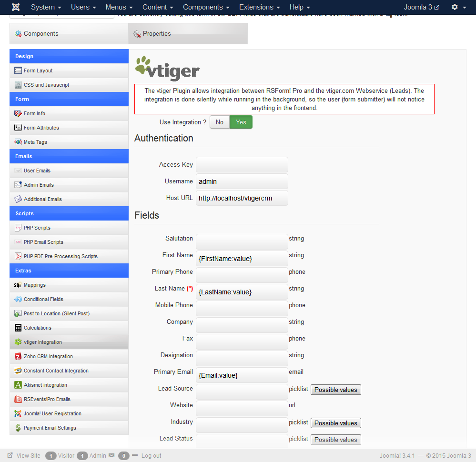Image resolution: width=476 pixels, height=462 pixels.
Task: Show Possible values for Lead Source
Action: 336,390
